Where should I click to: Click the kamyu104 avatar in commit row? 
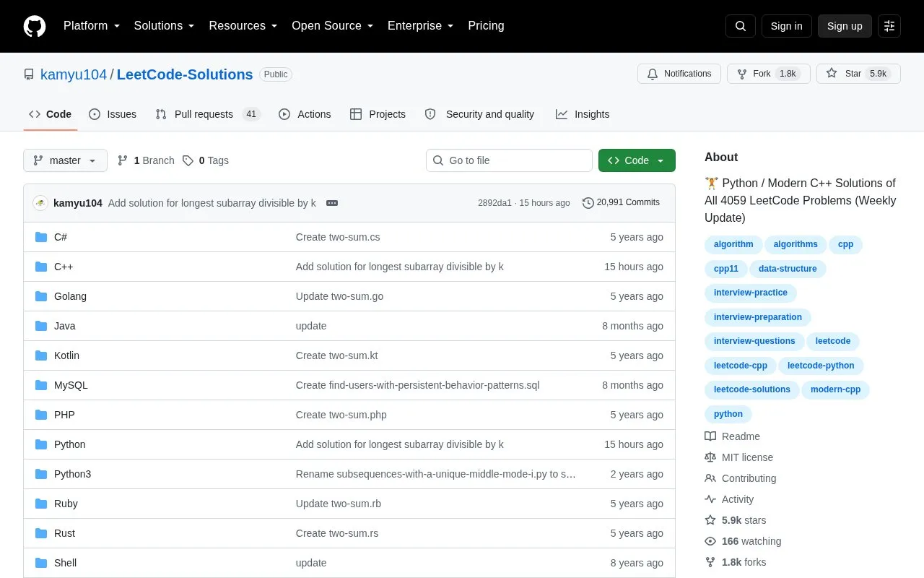(40, 203)
